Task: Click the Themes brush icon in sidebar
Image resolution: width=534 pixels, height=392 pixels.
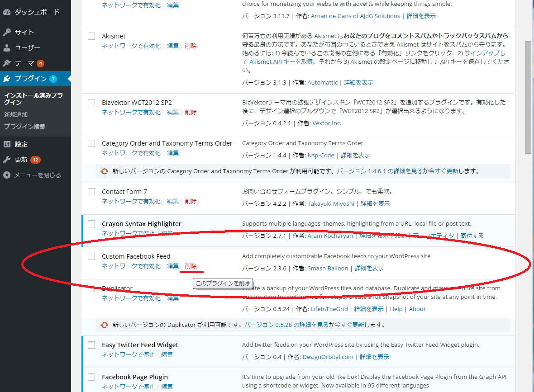Action: tap(7, 63)
